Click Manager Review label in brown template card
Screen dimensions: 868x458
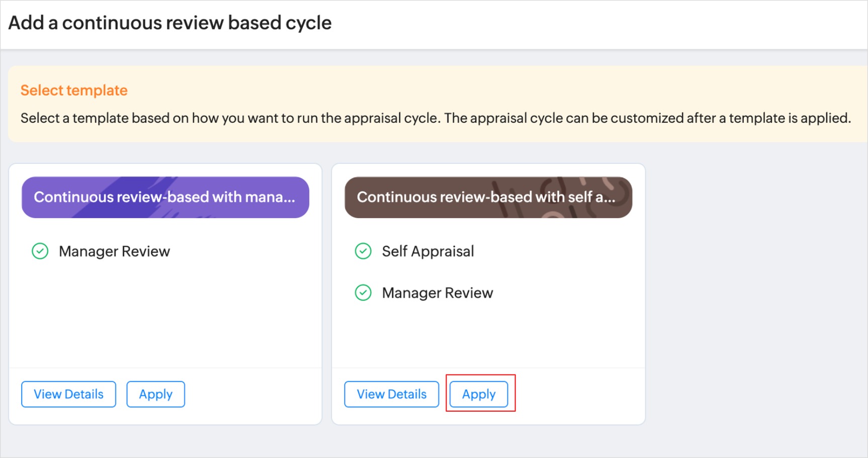[437, 293]
